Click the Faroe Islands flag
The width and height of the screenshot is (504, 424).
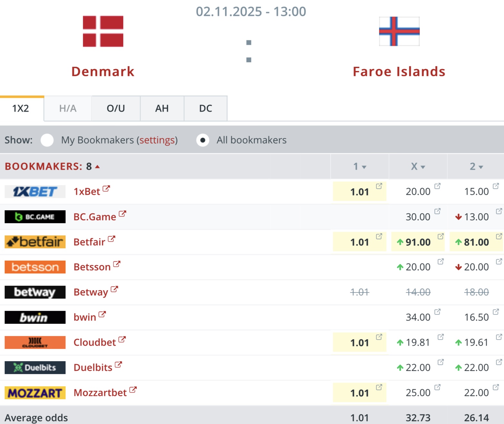399,31
